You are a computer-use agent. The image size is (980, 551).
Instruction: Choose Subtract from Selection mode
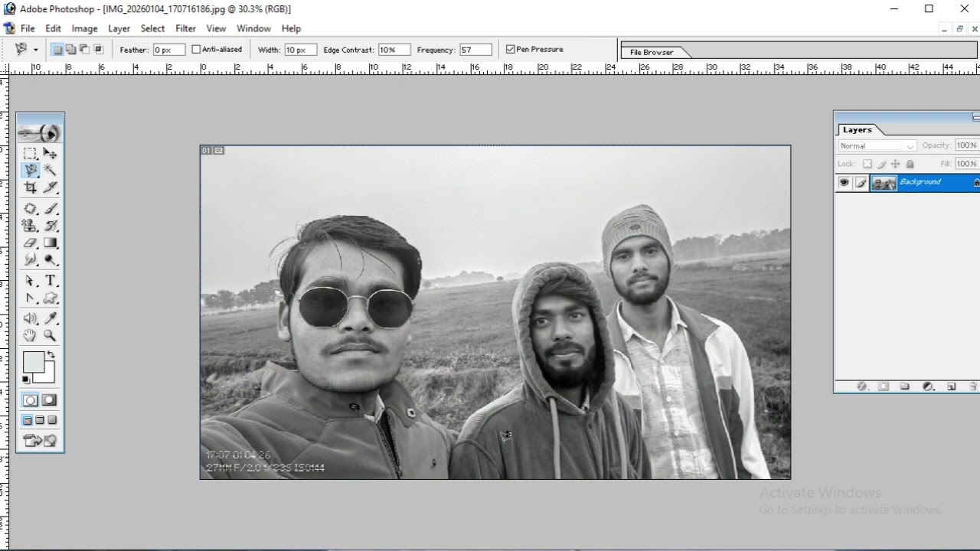click(84, 50)
